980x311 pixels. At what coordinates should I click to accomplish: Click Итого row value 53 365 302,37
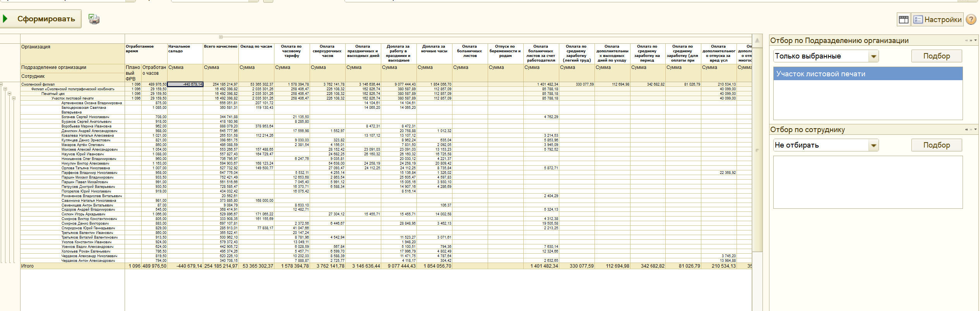[258, 266]
